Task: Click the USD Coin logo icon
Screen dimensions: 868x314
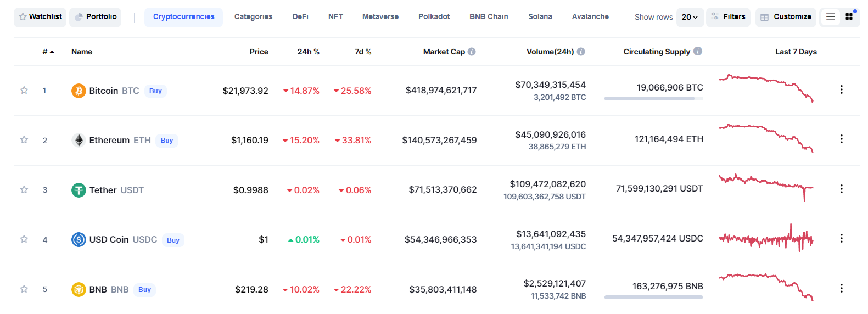Action: click(x=79, y=240)
